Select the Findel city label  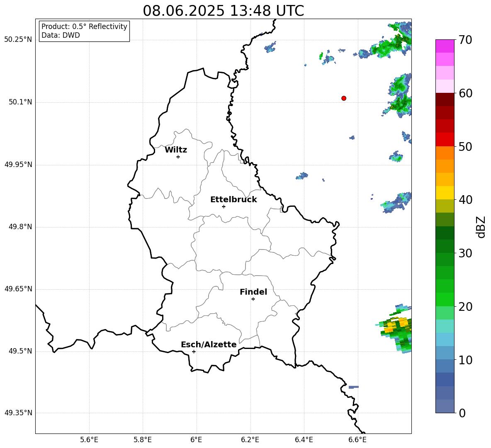click(253, 292)
